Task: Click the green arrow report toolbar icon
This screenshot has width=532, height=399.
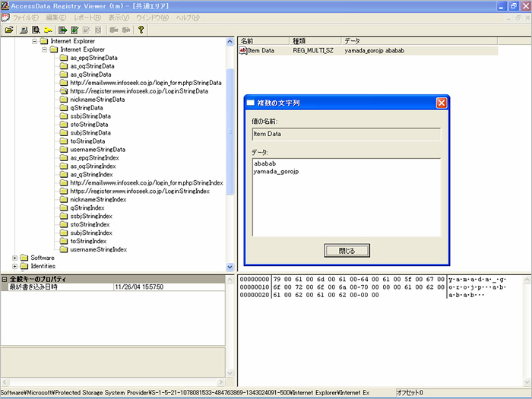Action: coord(64,30)
